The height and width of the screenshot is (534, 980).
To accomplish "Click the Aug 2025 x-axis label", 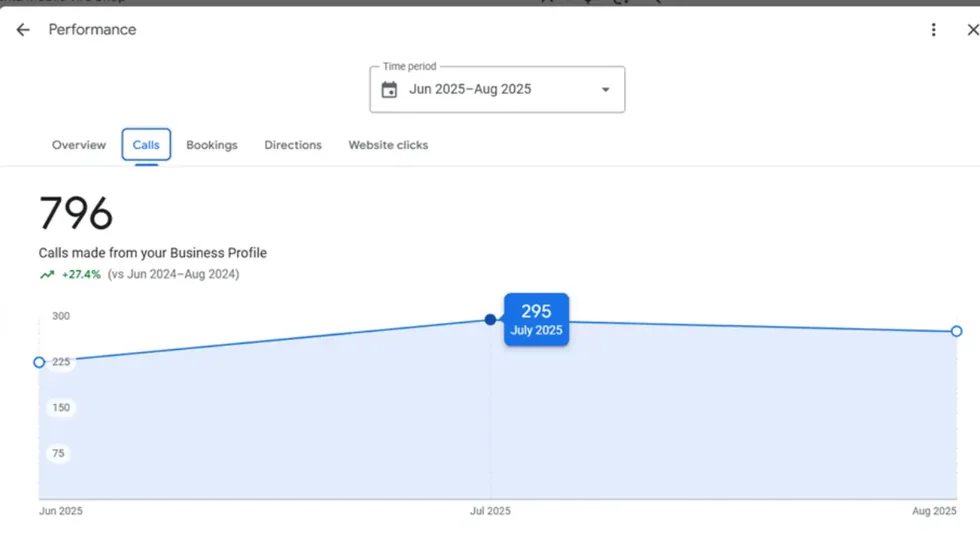I will click(934, 511).
